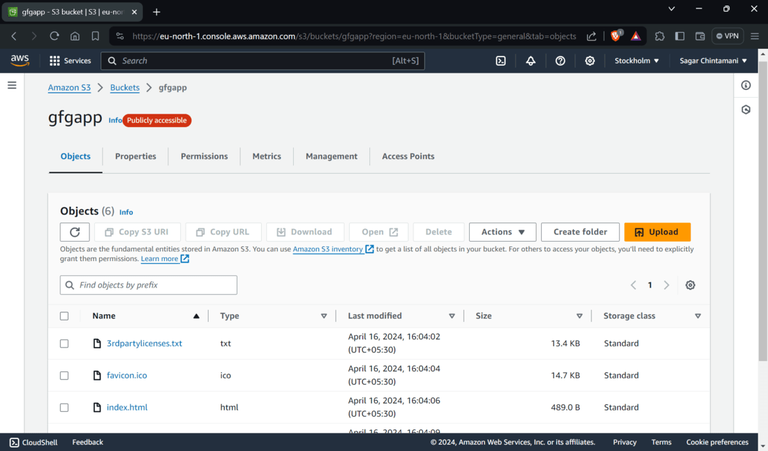768x451 pixels.
Task: Open the AWS help question mark icon
Action: (560, 61)
